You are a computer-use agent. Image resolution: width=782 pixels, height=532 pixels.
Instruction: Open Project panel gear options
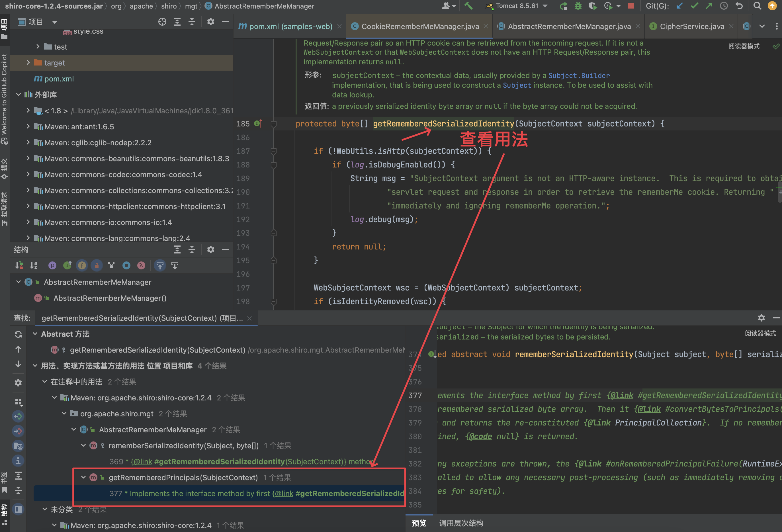[x=211, y=22]
